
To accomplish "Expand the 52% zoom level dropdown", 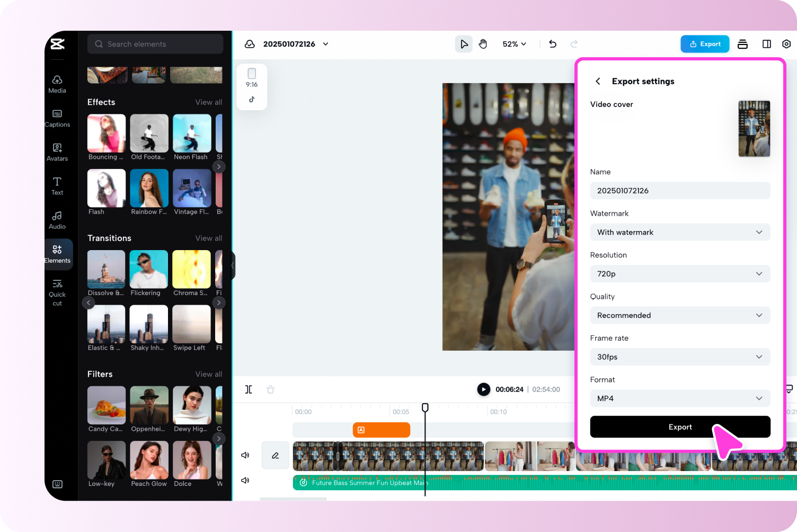I will coord(513,44).
